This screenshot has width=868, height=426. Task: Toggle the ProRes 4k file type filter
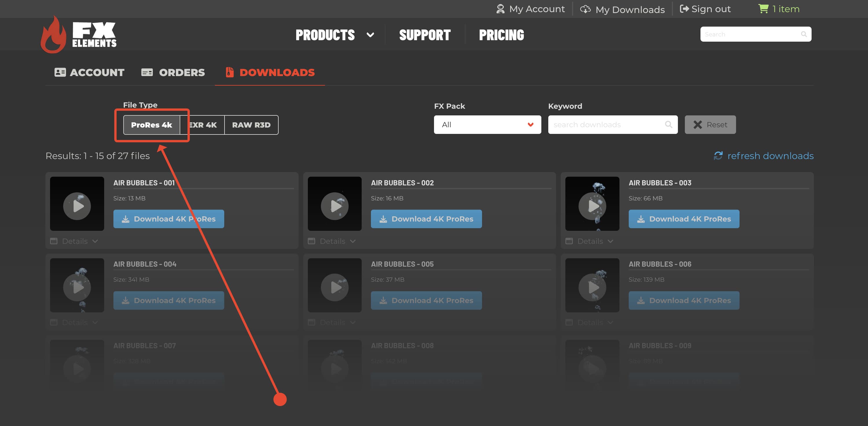click(151, 125)
